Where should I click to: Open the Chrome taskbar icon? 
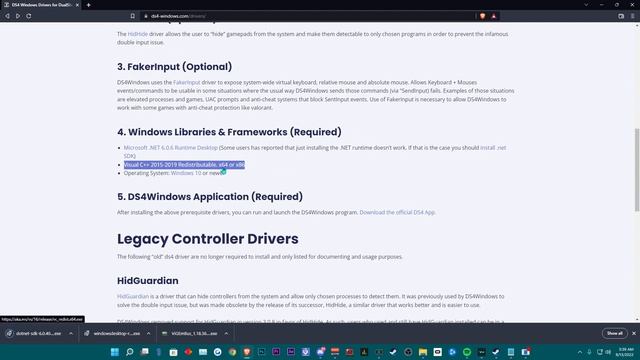tap(232, 352)
